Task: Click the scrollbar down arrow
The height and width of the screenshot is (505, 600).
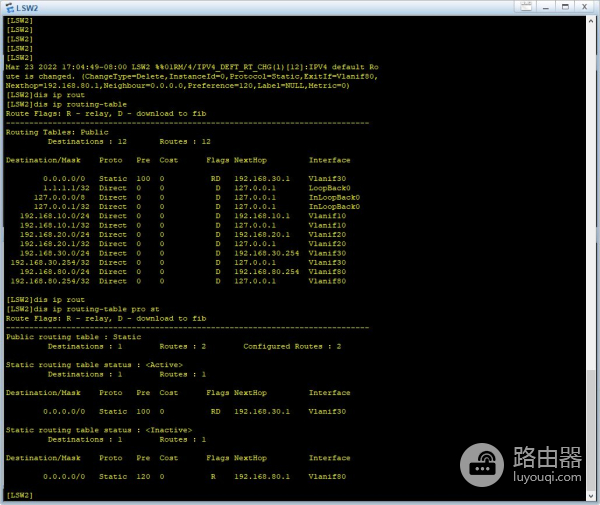Action: 593,497
